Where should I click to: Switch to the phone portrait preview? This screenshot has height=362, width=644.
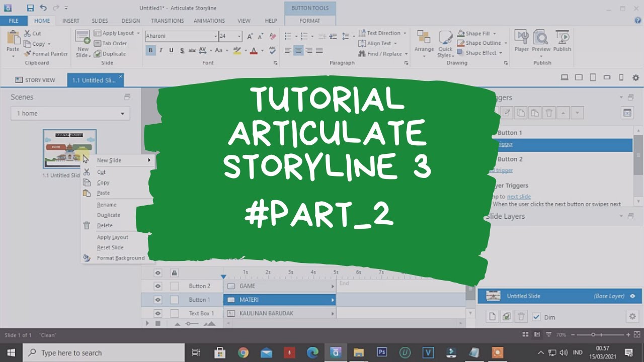(x=621, y=78)
